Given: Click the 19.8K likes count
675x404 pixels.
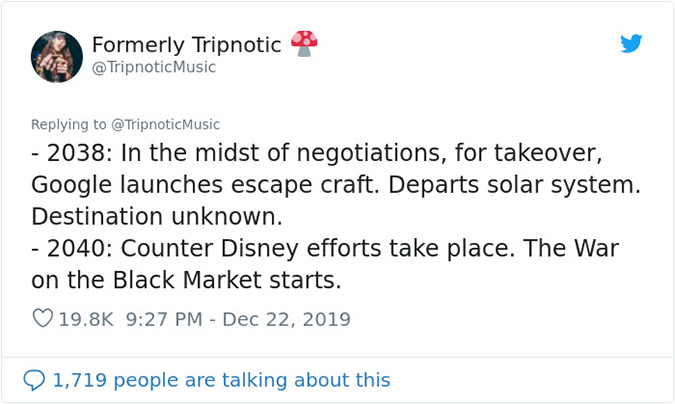Looking at the screenshot, I should 87,320.
